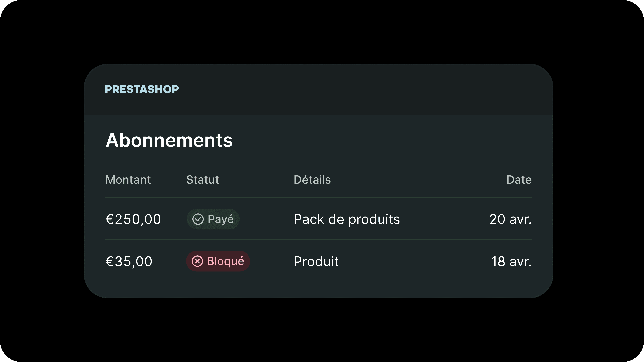Click the Abonnements heading

pyautogui.click(x=169, y=140)
